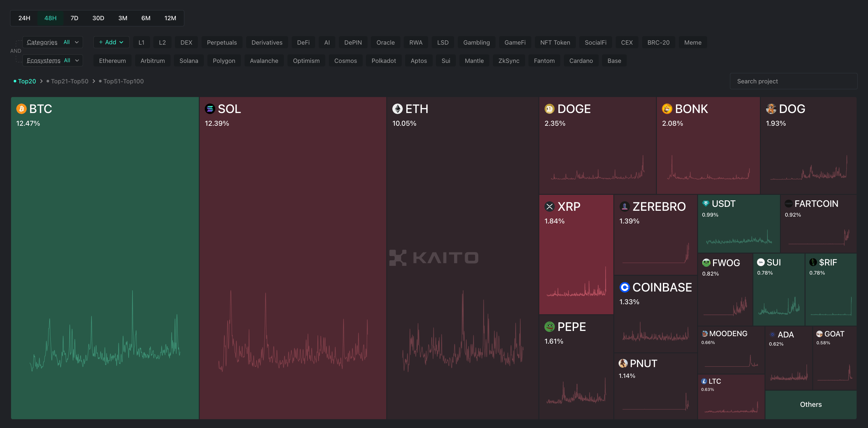Select the 24H time range
The image size is (868, 428).
pos(24,18)
